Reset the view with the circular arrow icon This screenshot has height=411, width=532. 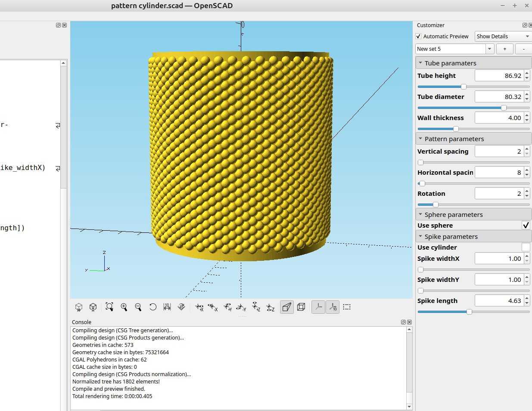(x=153, y=307)
